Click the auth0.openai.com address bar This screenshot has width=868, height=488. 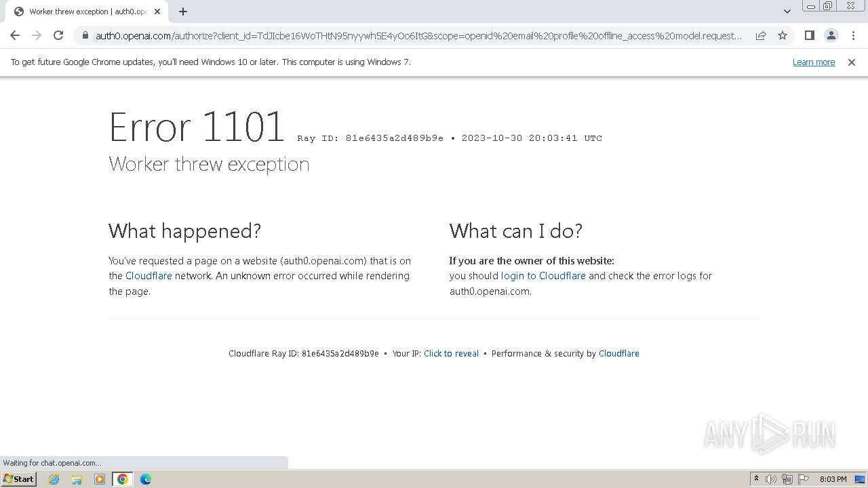pyautogui.click(x=418, y=35)
